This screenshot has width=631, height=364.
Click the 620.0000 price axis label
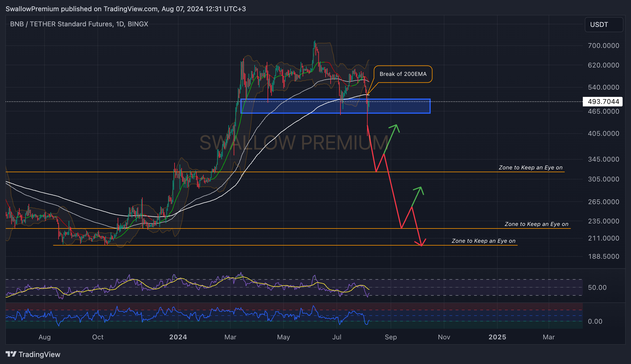tap(604, 65)
